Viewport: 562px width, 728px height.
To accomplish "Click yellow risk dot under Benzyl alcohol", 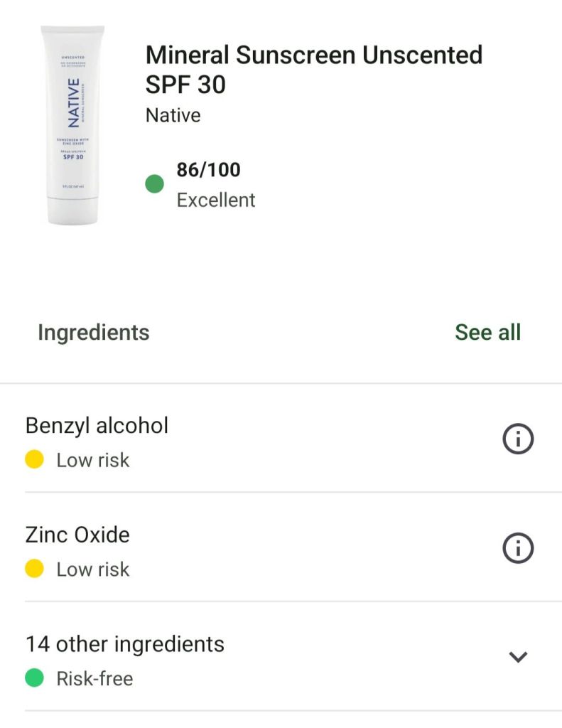I will tap(34, 460).
